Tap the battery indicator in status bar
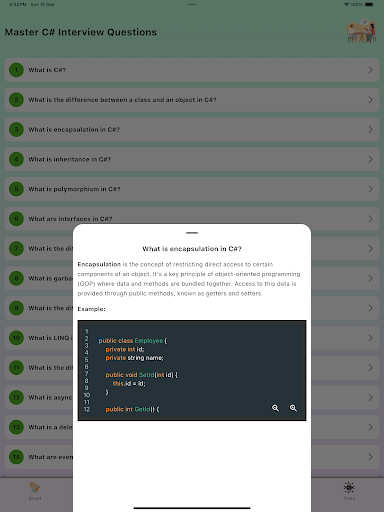 tap(370, 4)
